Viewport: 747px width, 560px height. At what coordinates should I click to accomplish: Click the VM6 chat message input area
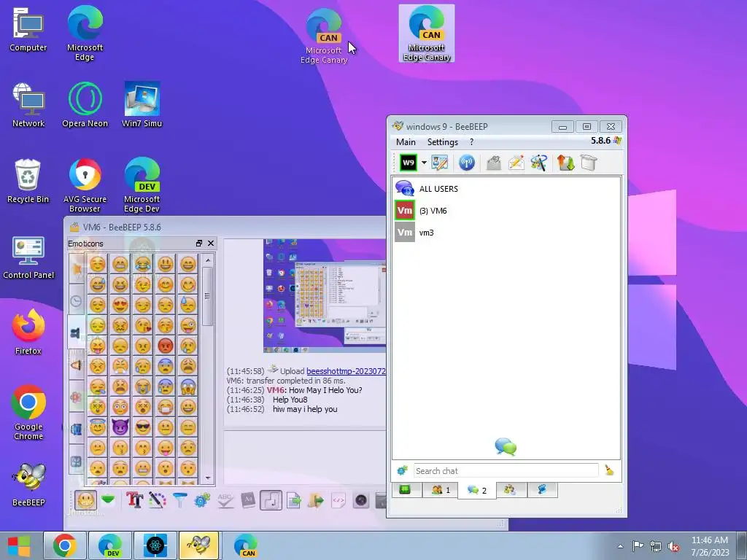305,457
